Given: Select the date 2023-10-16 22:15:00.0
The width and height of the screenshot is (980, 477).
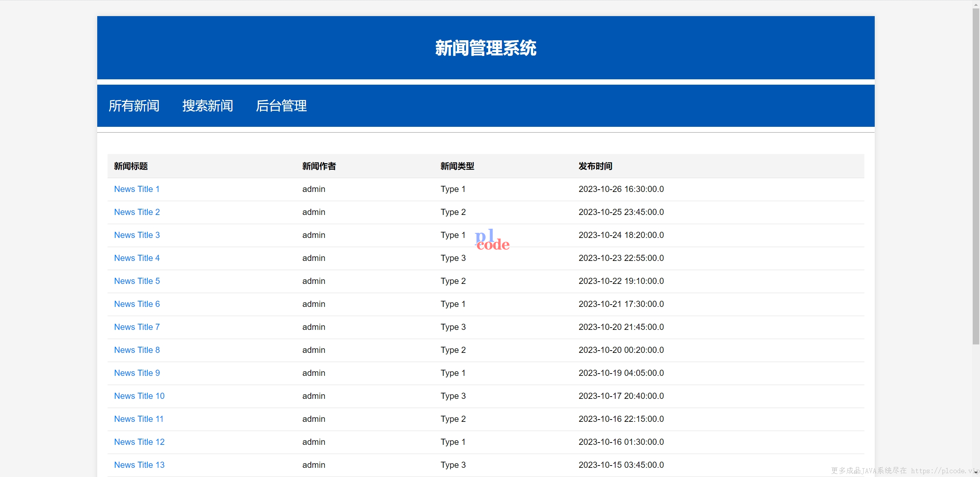Looking at the screenshot, I should pyautogui.click(x=621, y=419).
